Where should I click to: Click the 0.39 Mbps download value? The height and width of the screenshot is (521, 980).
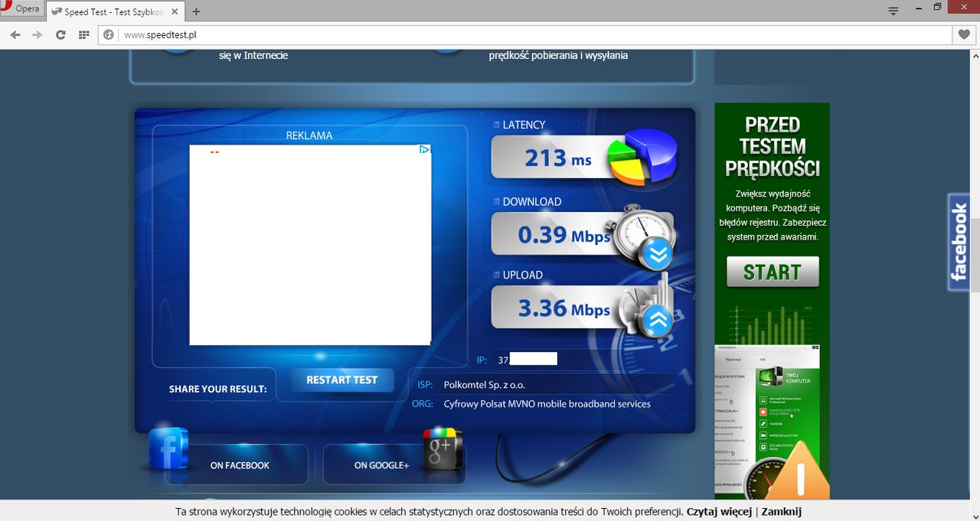click(x=563, y=235)
